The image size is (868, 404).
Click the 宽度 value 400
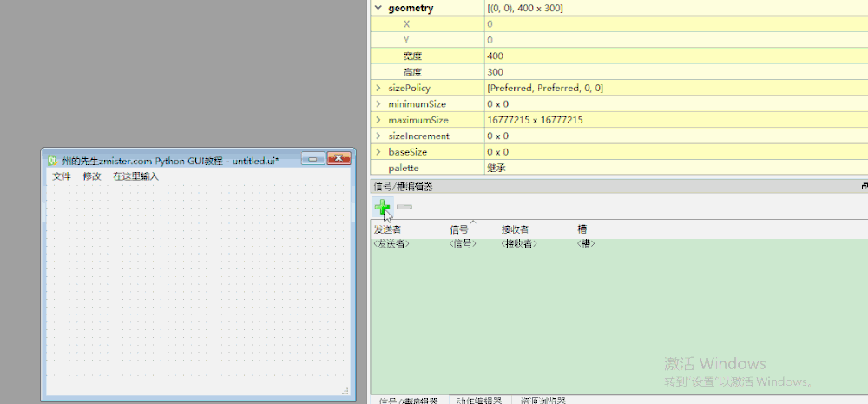[x=676, y=56]
